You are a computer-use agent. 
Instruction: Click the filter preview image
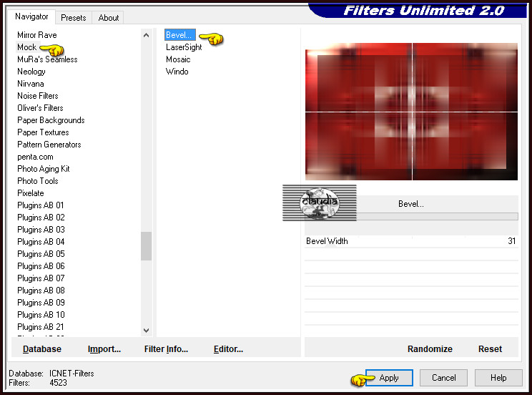point(411,112)
